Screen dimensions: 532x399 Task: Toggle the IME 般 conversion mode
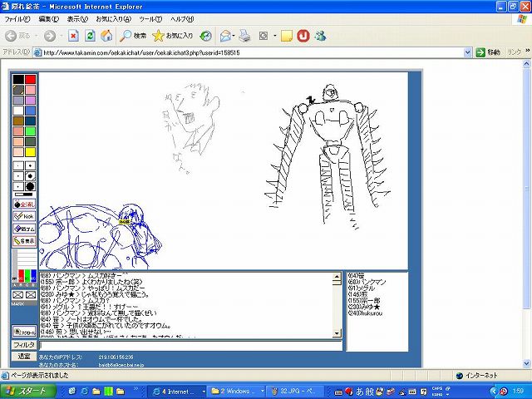point(370,392)
